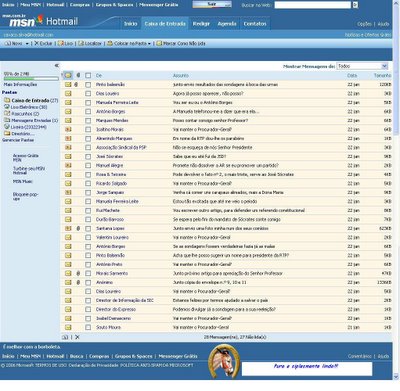
Task: Click the Caixa de Entrada folder icon in the sidebar
Action: [x=7, y=100]
